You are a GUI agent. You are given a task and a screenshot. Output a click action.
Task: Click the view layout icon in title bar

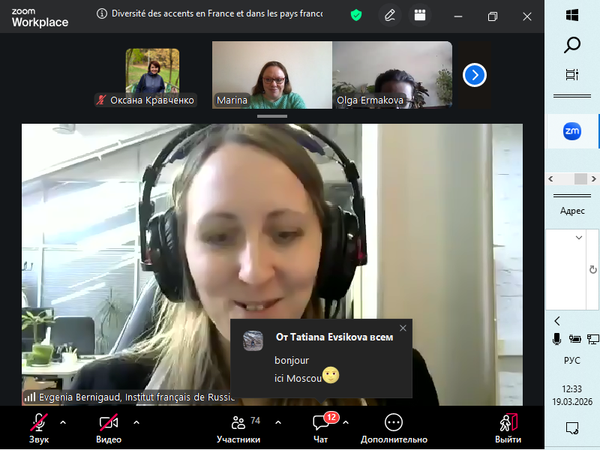click(419, 15)
